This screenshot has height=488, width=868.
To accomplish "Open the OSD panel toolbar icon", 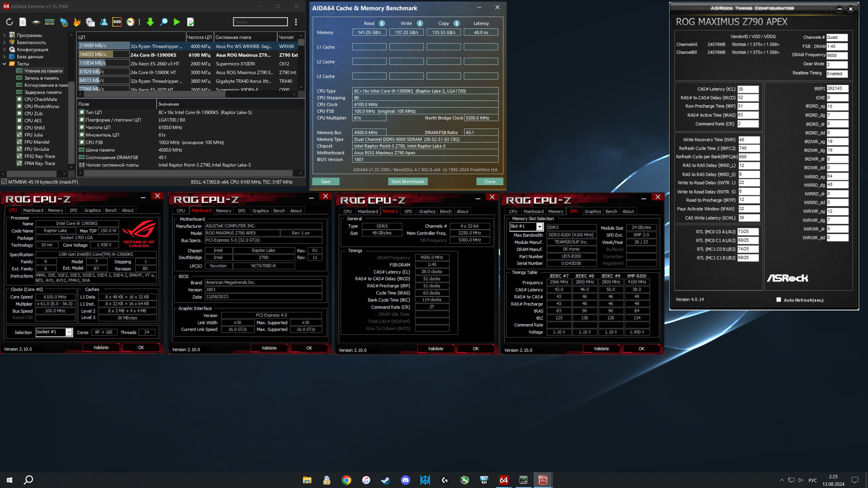I will pos(117,22).
